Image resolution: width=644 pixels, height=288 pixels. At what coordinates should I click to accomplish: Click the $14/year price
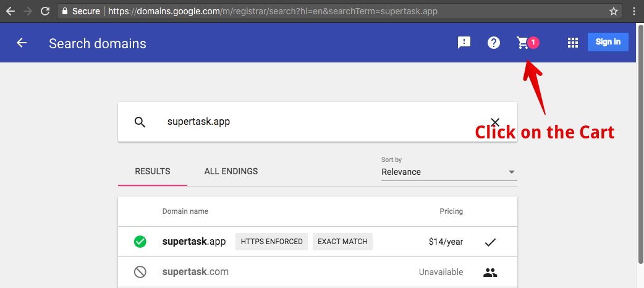click(446, 242)
